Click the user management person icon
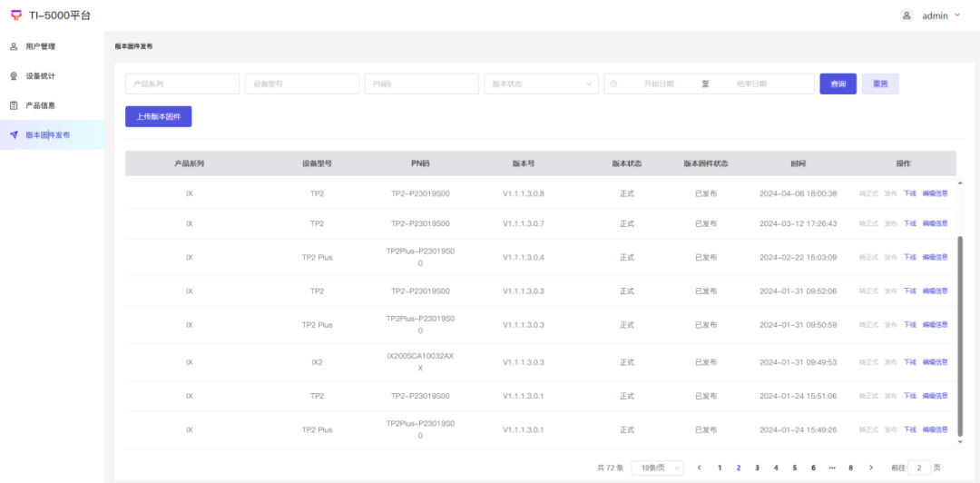 click(x=14, y=46)
